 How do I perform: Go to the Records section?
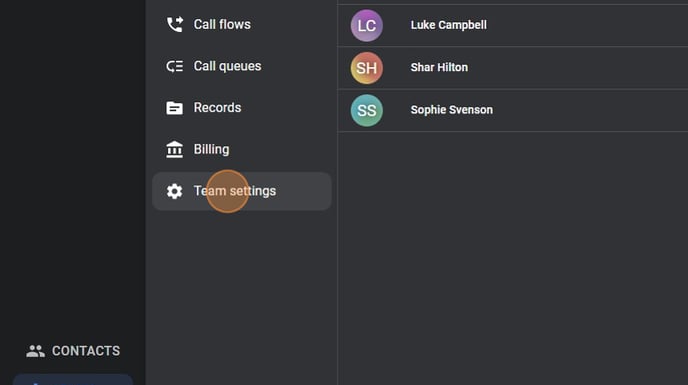pos(241,108)
